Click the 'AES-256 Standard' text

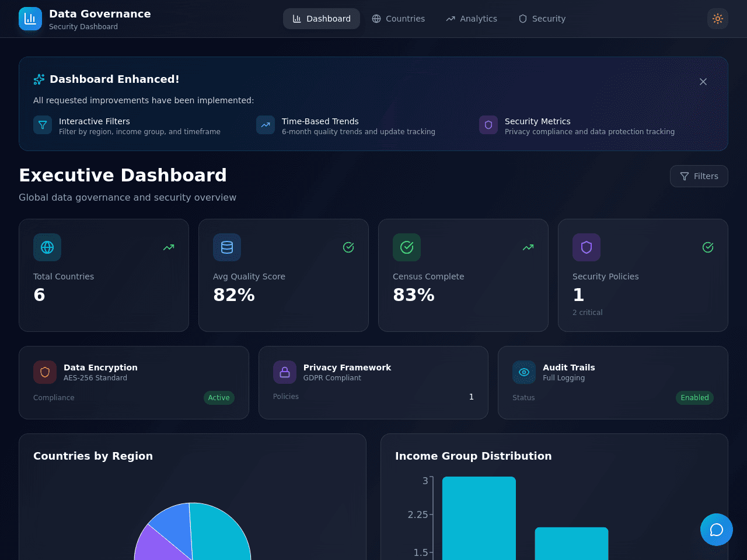pos(95,378)
